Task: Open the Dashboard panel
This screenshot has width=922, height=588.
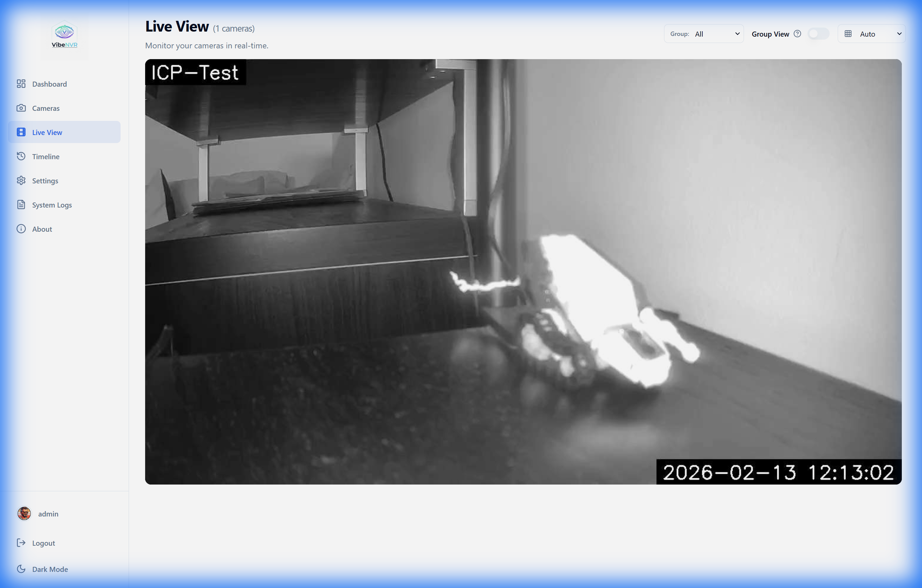Action: [x=49, y=84]
